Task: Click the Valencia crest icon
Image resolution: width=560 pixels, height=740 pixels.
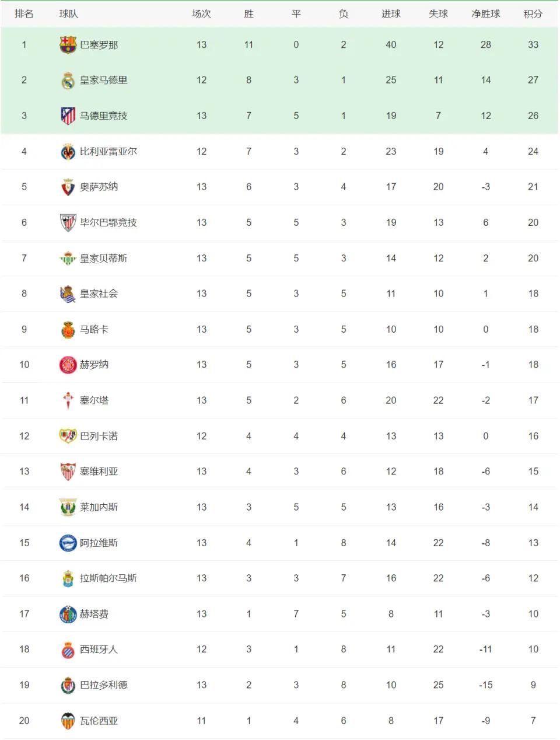Action: [68, 721]
